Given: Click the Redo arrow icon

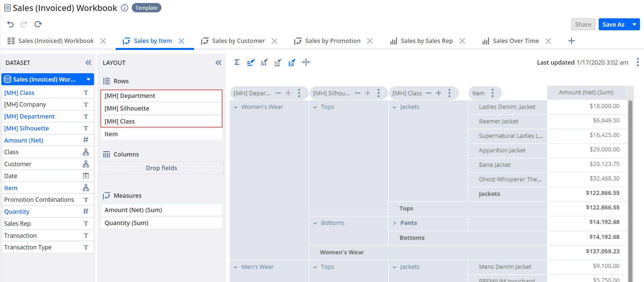Looking at the screenshot, I should (24, 24).
